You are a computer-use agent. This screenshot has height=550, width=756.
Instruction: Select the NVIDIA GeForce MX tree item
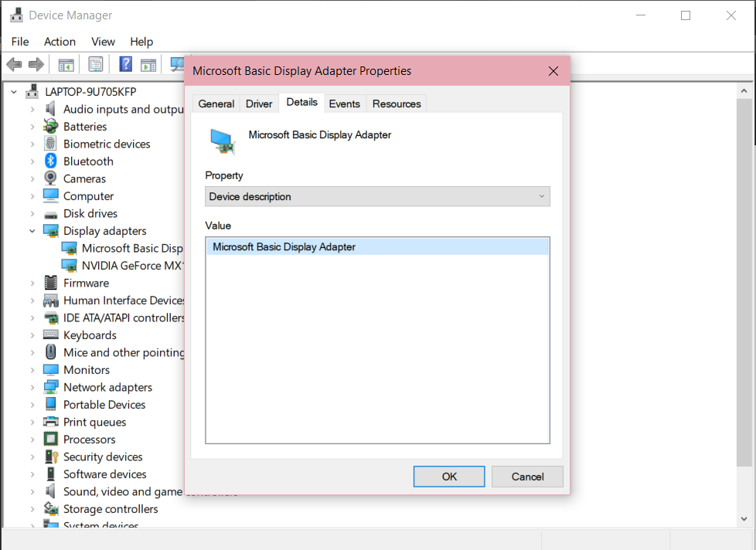tap(133, 266)
